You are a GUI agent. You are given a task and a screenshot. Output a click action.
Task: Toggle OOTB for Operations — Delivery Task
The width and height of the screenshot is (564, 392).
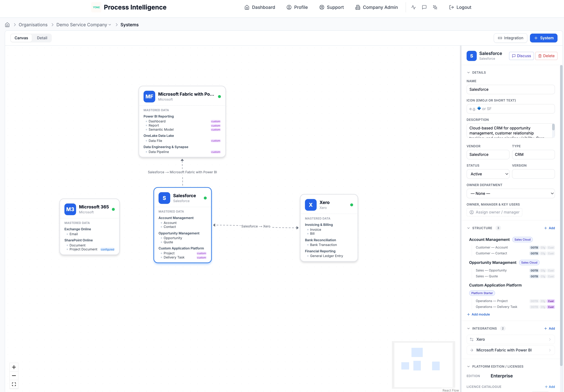[534, 307]
